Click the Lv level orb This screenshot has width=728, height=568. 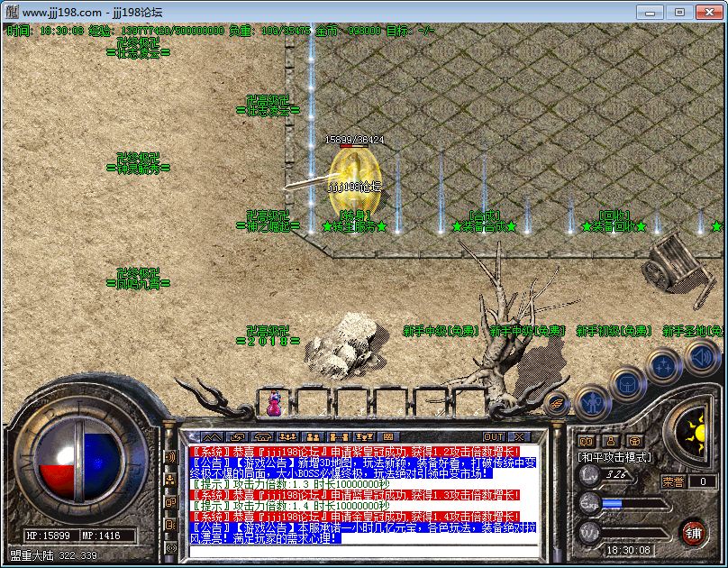(x=590, y=474)
